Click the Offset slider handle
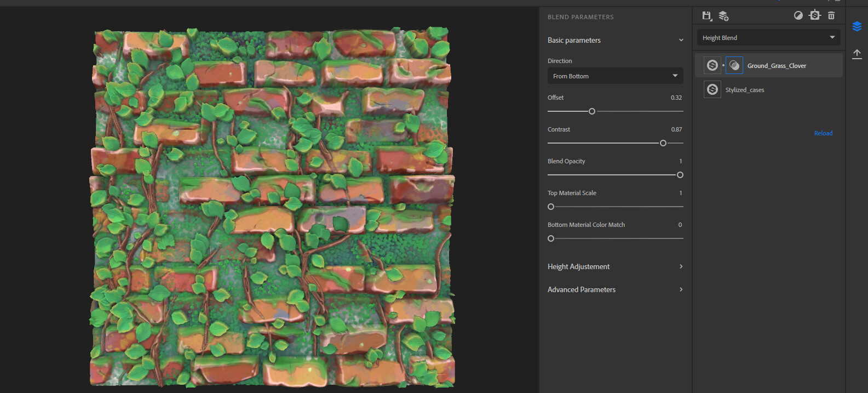This screenshot has height=393, width=868. (x=592, y=111)
